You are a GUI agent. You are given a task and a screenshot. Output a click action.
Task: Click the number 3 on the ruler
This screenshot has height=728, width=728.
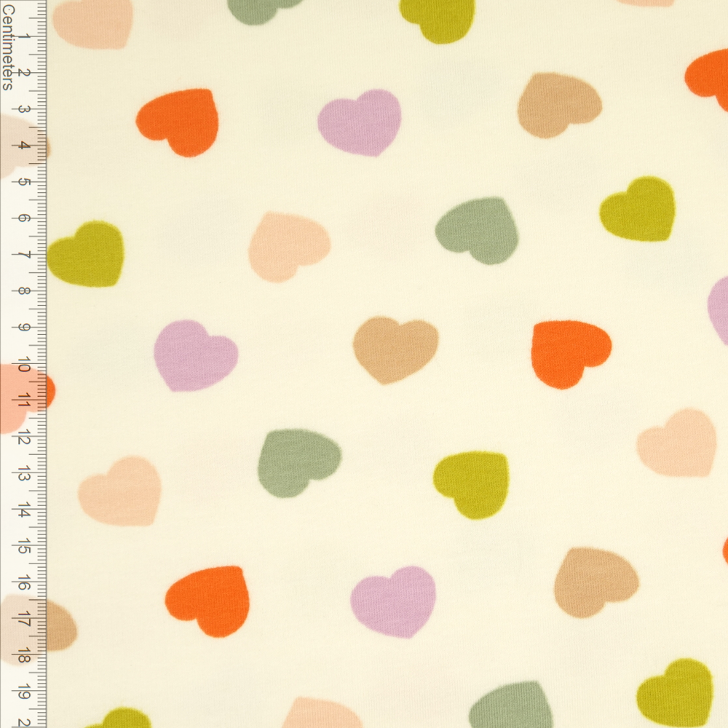[x=23, y=109]
